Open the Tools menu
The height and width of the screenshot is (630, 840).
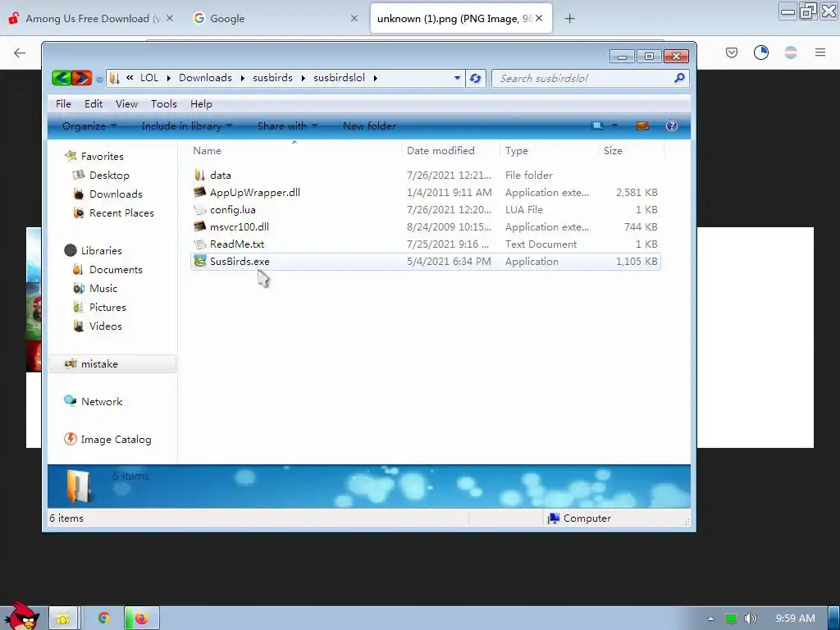[163, 104]
